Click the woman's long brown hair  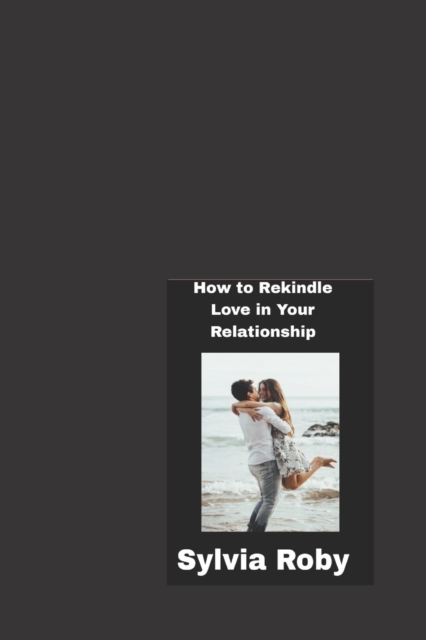tap(280, 402)
